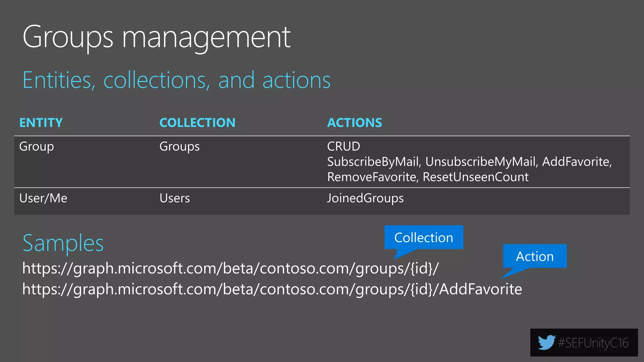Click the ENTITY column header
The height and width of the screenshot is (362, 644).
tap(41, 123)
